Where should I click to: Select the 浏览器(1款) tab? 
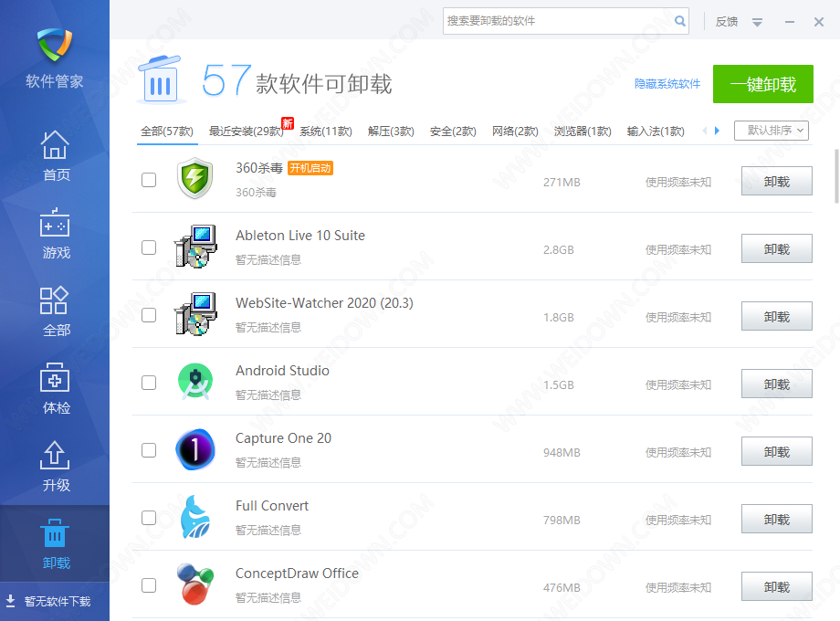pos(583,132)
